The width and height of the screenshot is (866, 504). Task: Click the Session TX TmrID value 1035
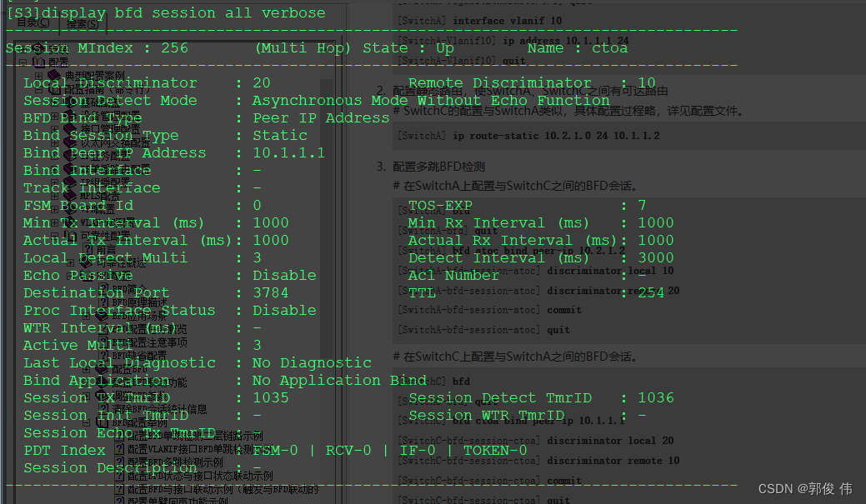click(x=271, y=397)
